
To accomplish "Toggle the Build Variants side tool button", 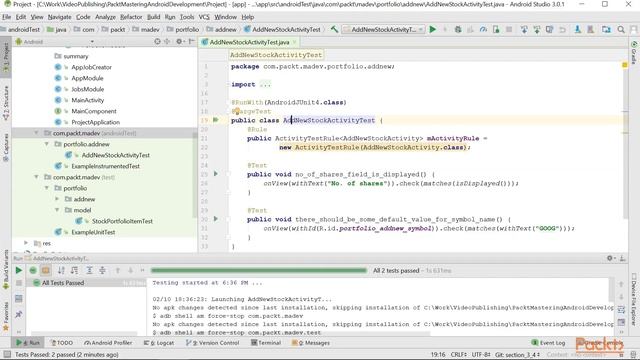I will click(x=6, y=269).
